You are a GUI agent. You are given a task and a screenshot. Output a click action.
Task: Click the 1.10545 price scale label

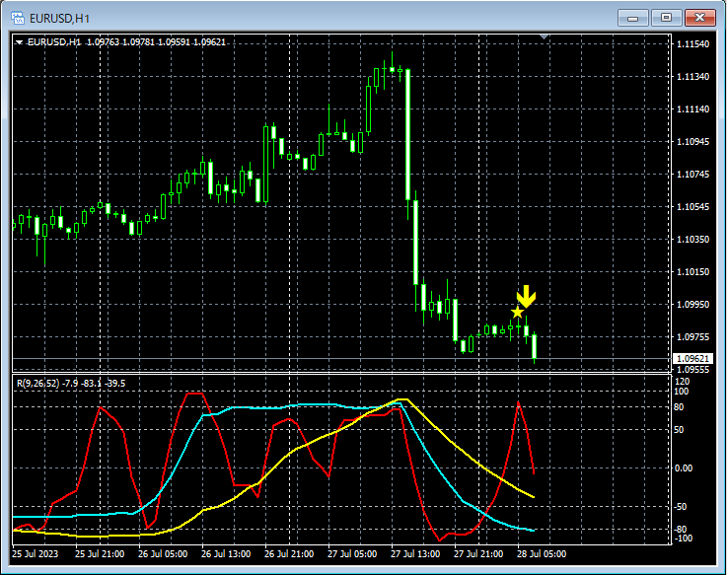[x=693, y=206]
